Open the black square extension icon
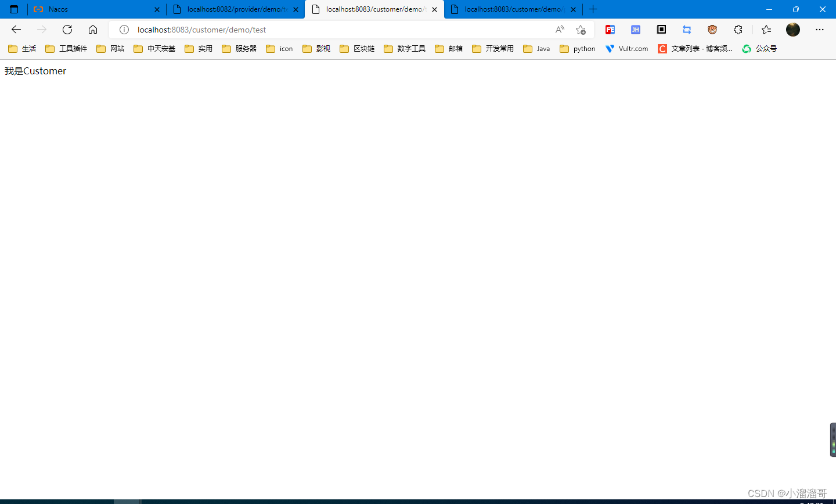 tap(661, 30)
